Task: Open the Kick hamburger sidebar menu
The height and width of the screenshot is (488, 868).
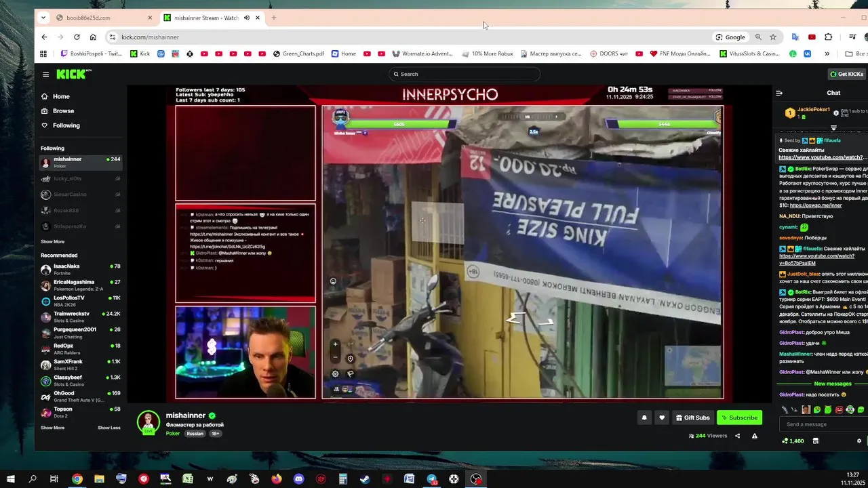Action: 45,74
